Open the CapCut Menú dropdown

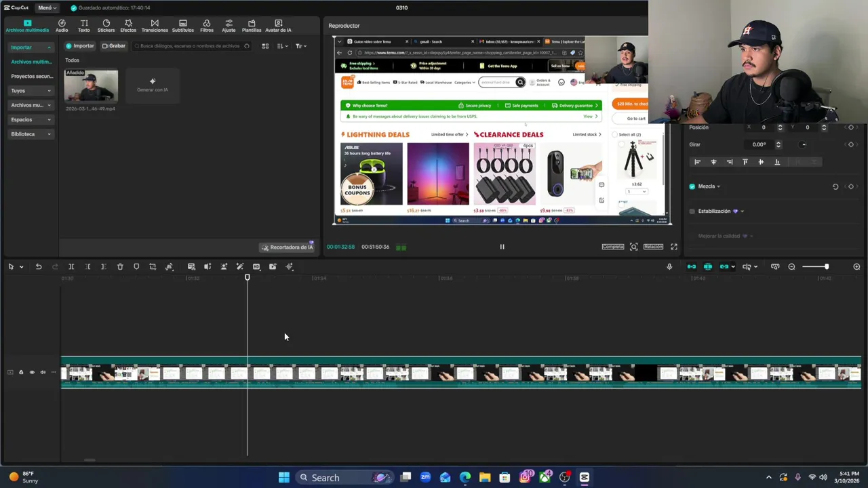point(47,7)
